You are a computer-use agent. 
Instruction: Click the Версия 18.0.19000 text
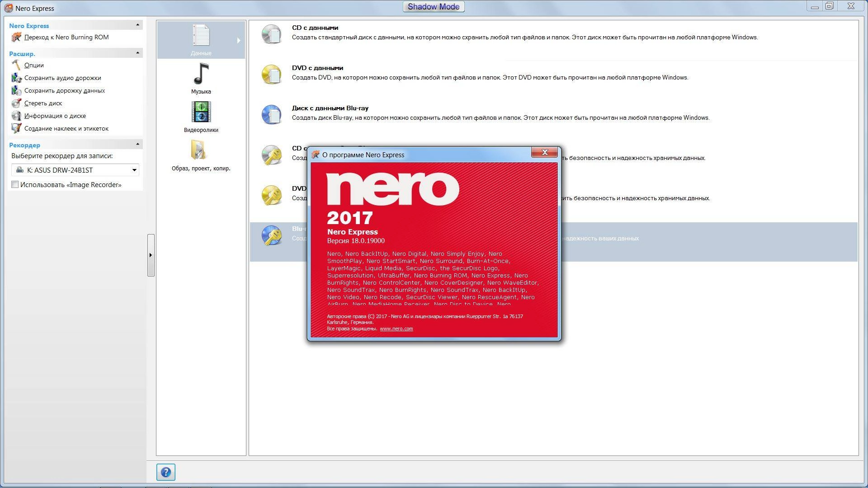point(356,241)
